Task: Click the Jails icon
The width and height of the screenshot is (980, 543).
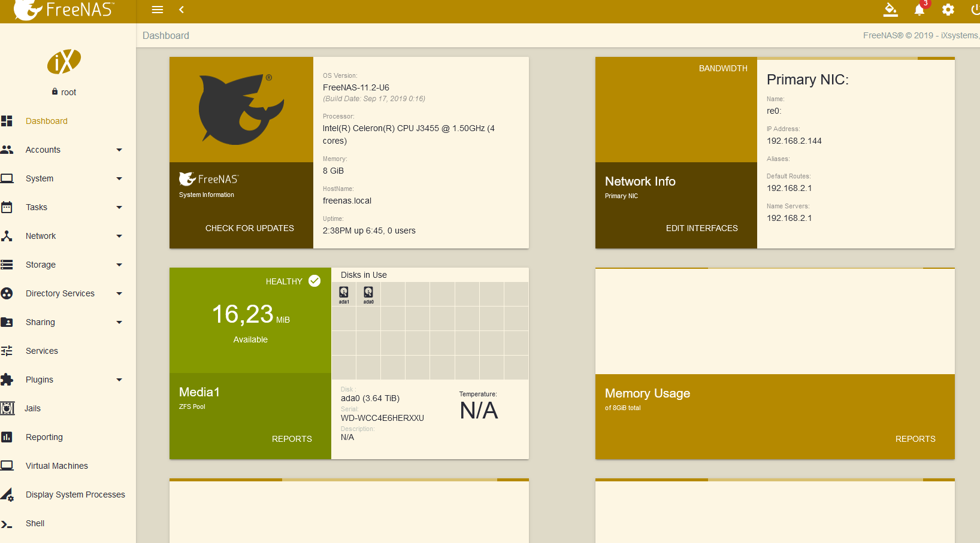Action: 7,408
